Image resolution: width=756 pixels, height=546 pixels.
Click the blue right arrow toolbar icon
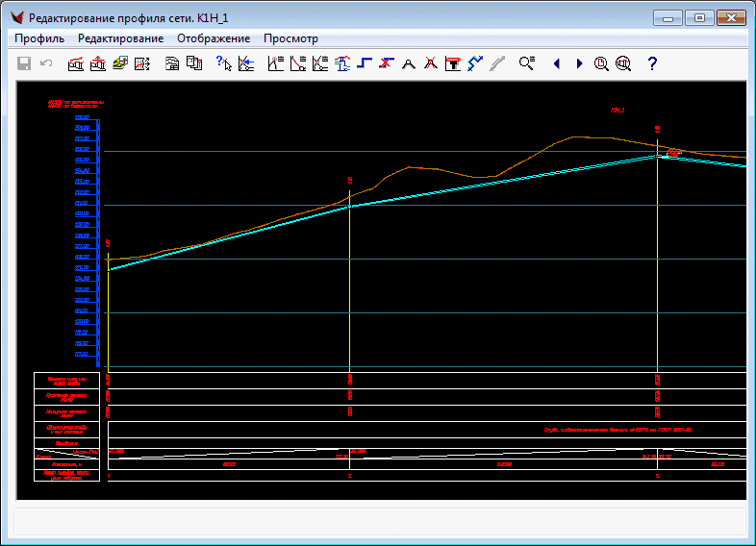coord(579,63)
